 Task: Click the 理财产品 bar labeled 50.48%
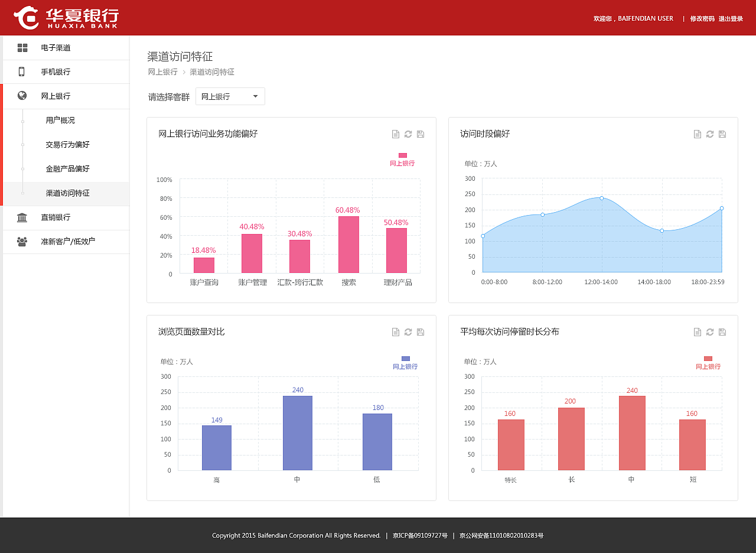click(396, 251)
